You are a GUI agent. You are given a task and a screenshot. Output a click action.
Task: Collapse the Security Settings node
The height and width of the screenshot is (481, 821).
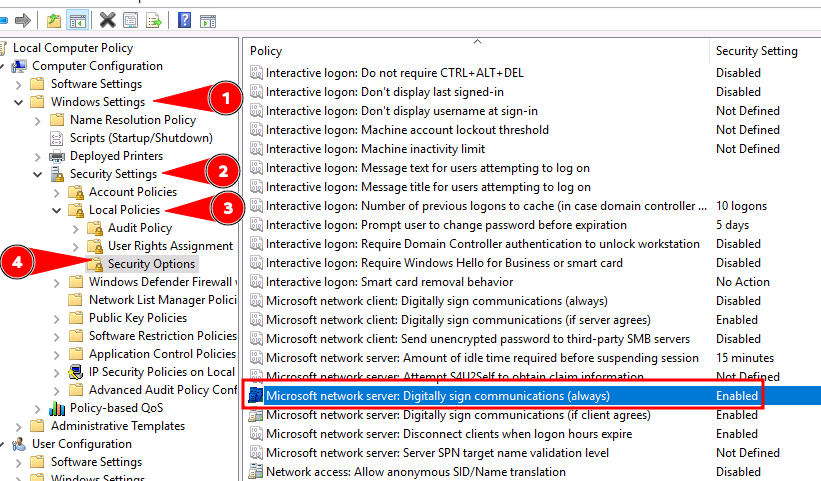[x=38, y=174]
